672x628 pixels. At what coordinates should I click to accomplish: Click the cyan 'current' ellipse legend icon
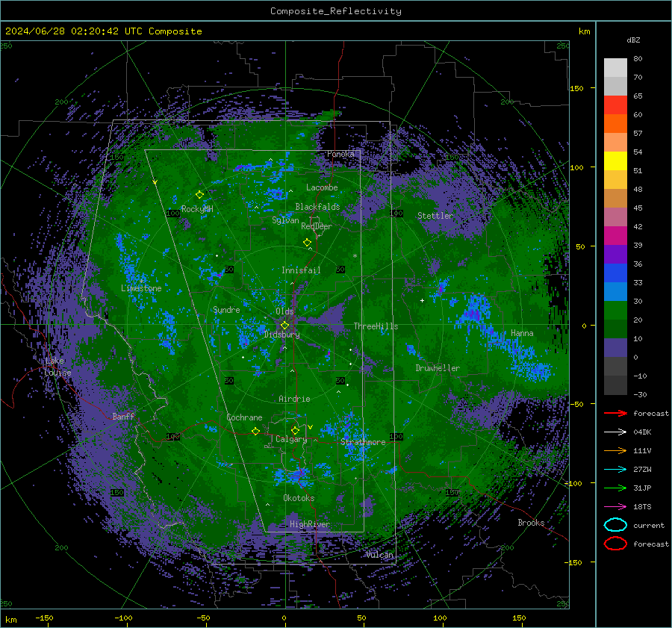615,525
